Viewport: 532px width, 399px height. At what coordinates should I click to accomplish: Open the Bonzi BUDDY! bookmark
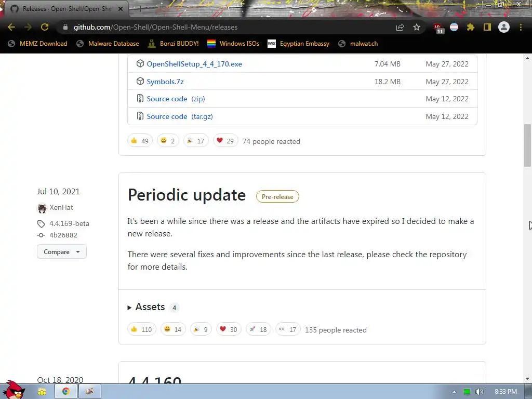(174, 44)
